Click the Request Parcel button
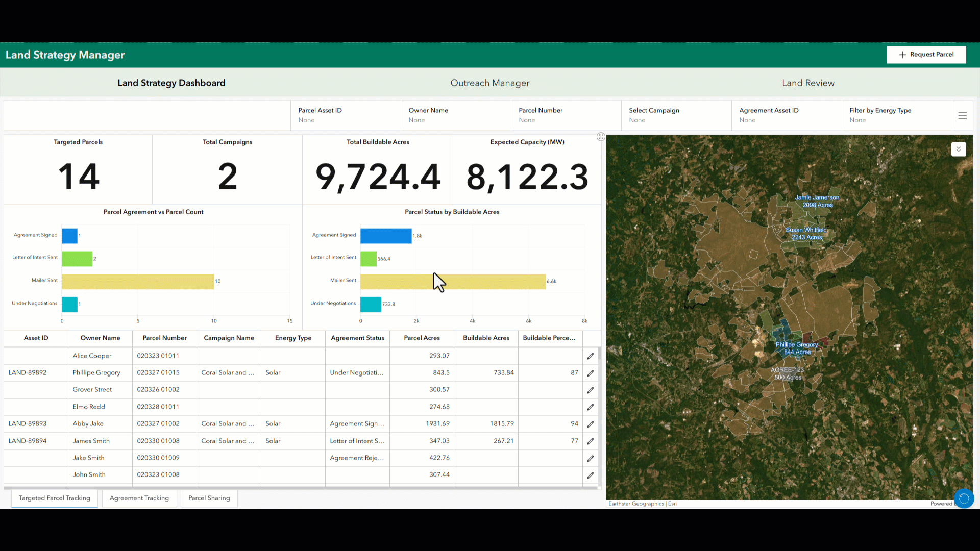The height and width of the screenshot is (551, 980). pyautogui.click(x=926, y=55)
